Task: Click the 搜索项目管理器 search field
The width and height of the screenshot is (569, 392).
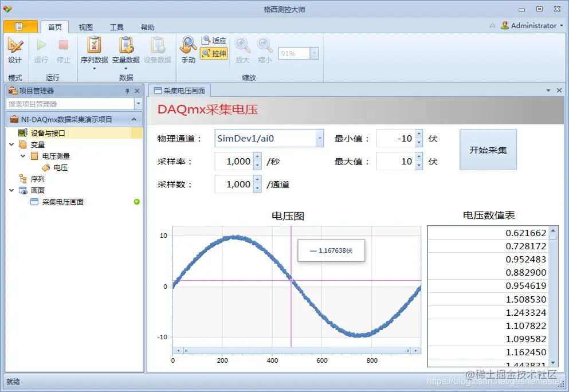Action: (x=70, y=104)
